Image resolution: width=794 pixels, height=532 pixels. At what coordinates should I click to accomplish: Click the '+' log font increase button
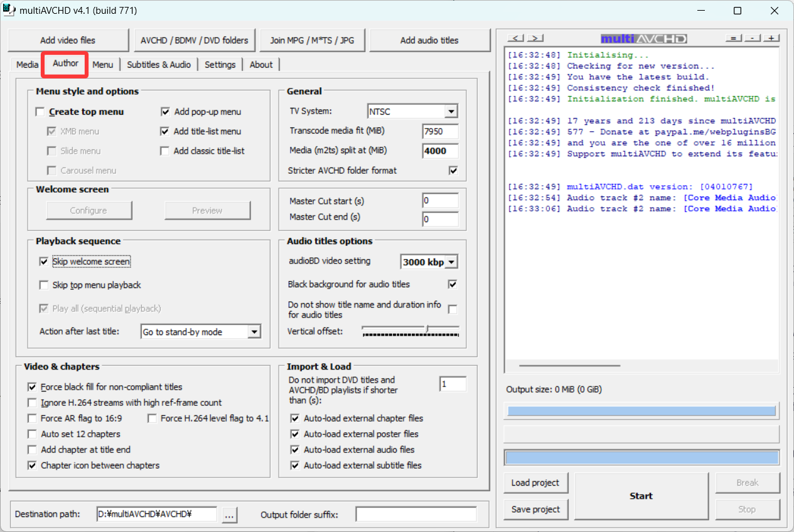pos(771,38)
